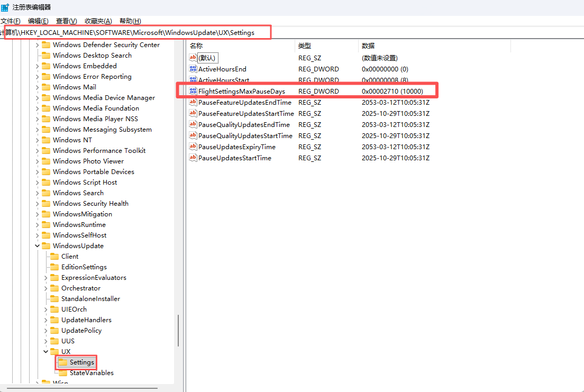Click REG_DWORD type in ActiveHoursEnd row
584x392 pixels.
point(318,69)
